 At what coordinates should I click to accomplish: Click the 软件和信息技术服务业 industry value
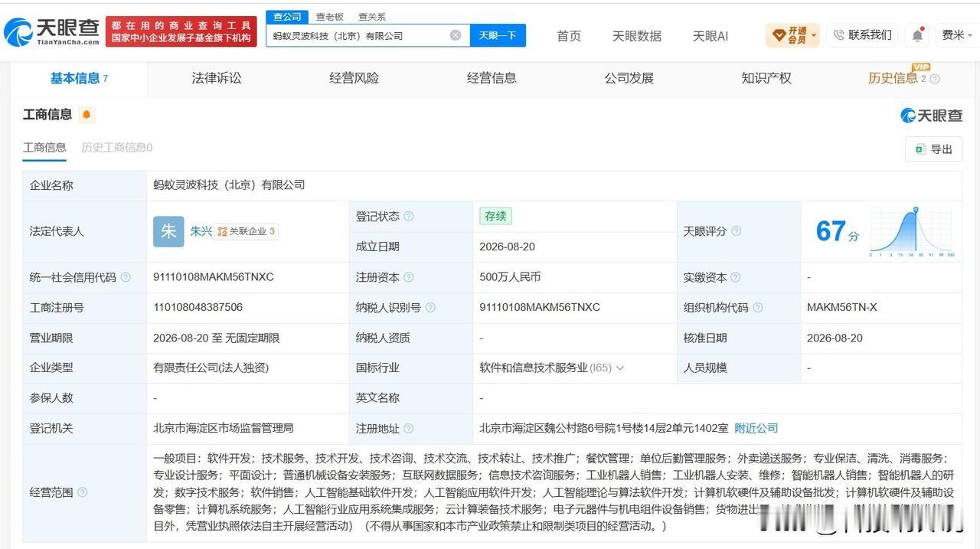[x=533, y=368]
